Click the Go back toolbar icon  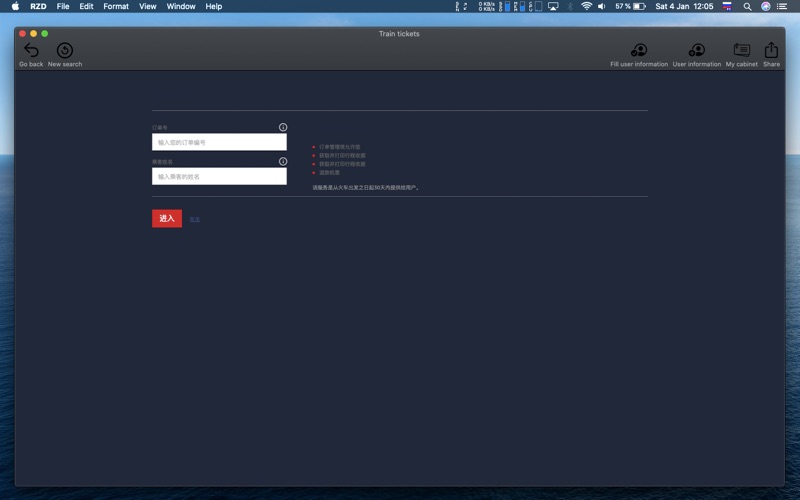(31, 51)
